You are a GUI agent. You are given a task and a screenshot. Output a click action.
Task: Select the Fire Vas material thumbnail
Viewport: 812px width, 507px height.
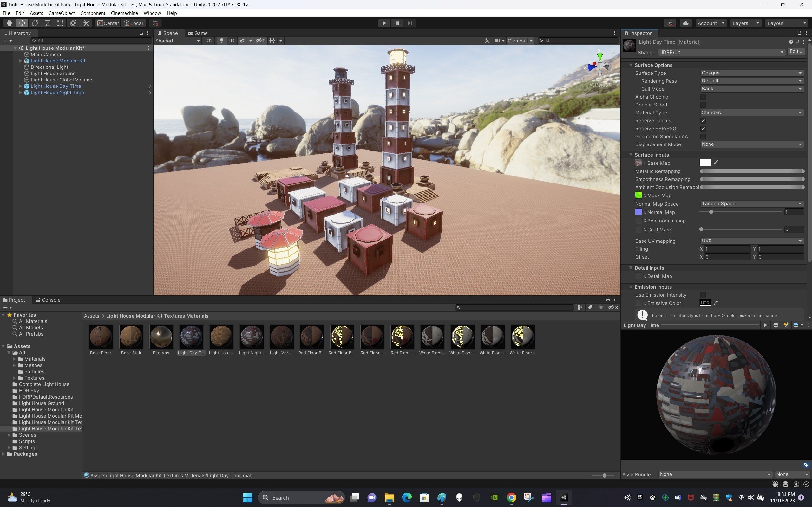coord(161,337)
